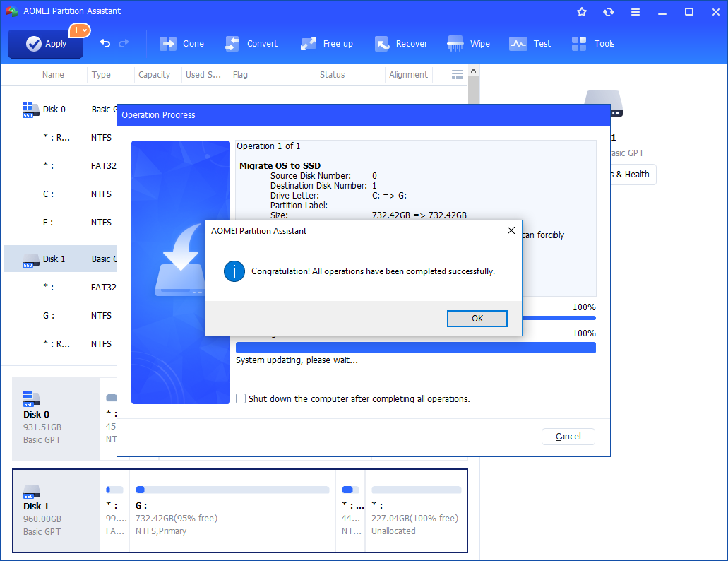Screen dimensions: 728x561
Task: Select the recovery NTFS row under Disk 0
Action: pyautogui.click(x=60, y=138)
